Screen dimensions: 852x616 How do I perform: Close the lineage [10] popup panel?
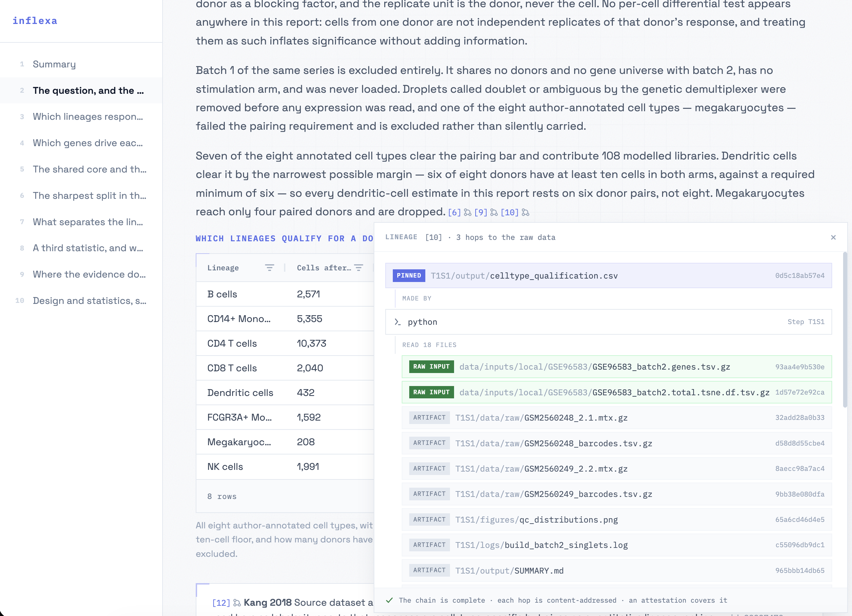[x=833, y=238]
